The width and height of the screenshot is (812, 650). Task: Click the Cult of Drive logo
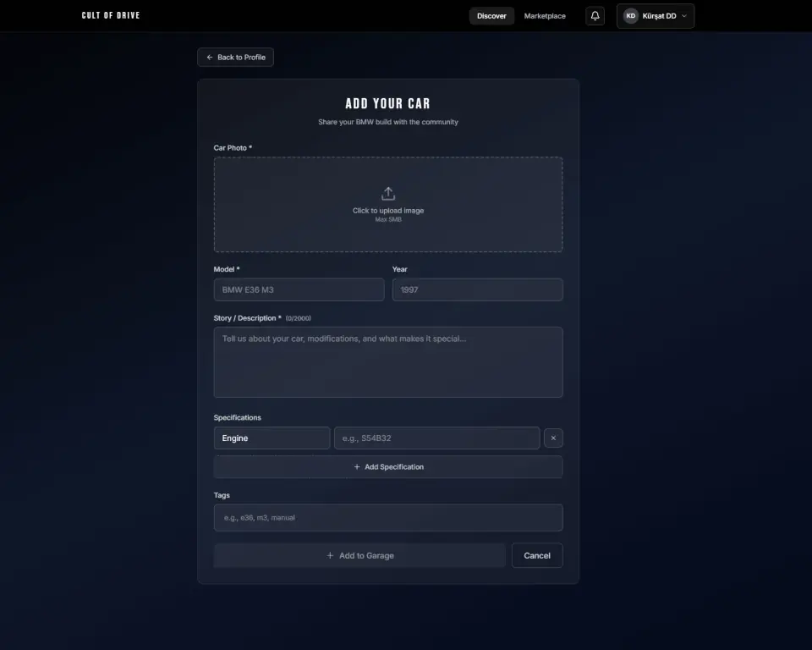(111, 15)
